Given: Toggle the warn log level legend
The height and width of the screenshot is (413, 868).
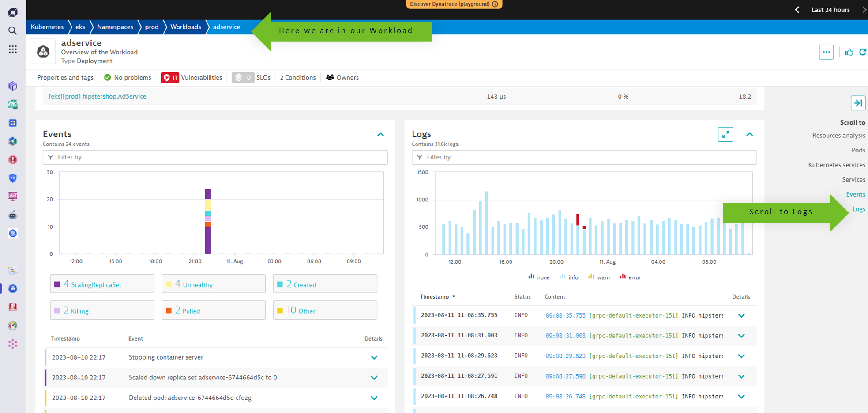Looking at the screenshot, I should click(599, 277).
